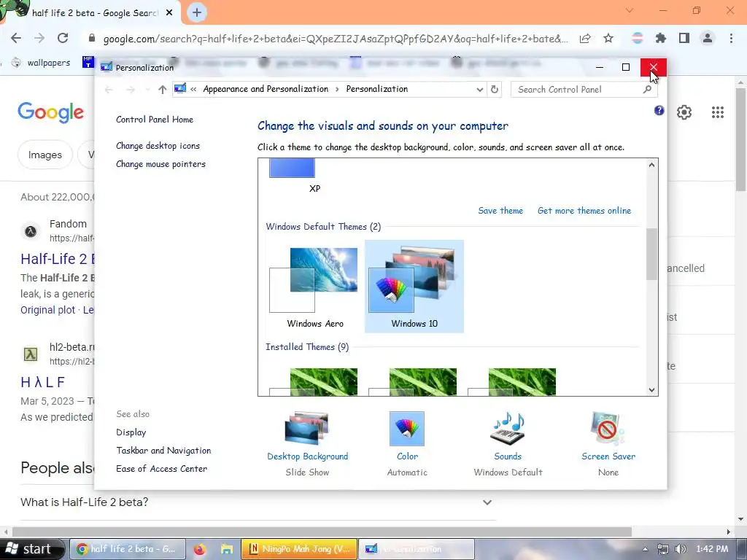Click Save theme link
Screen dimensions: 747x560
[500, 211]
